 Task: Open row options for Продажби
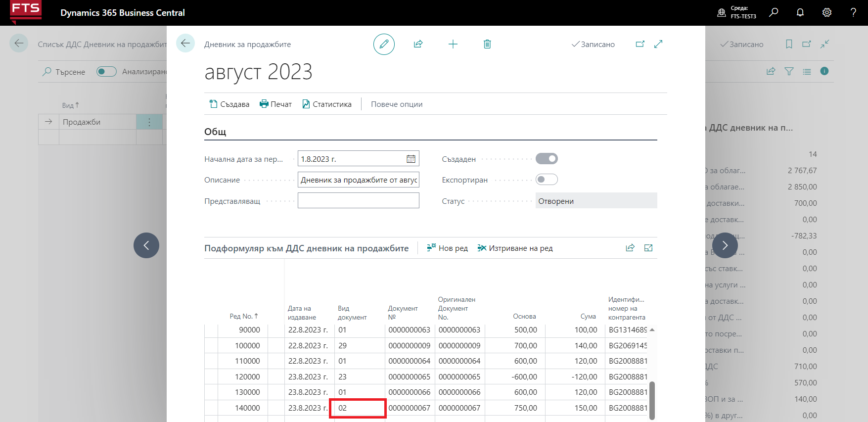pyautogui.click(x=149, y=122)
